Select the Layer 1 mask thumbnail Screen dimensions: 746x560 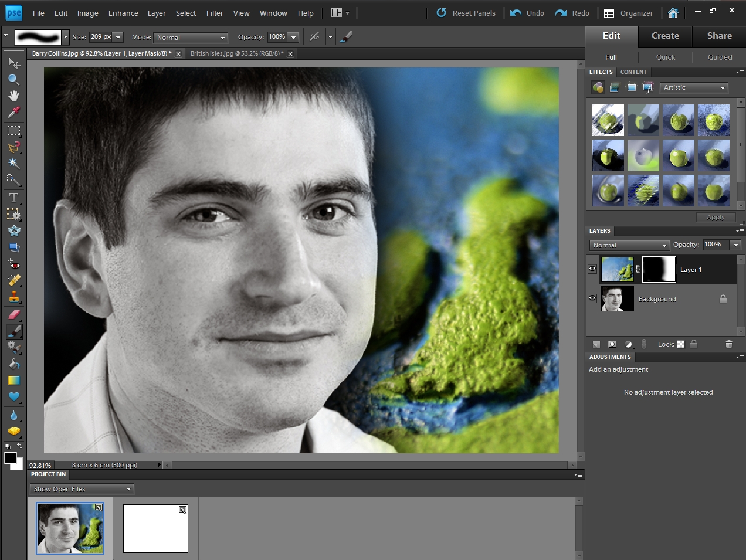pos(659,270)
